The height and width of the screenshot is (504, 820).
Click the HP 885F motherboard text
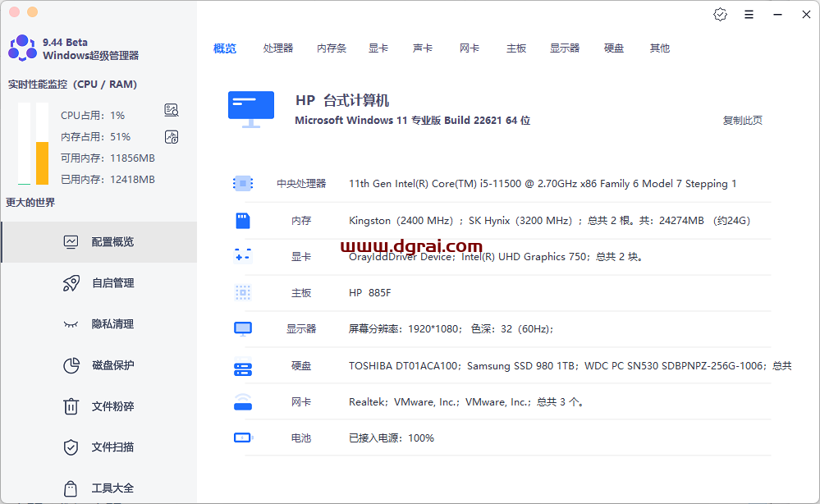coord(369,293)
